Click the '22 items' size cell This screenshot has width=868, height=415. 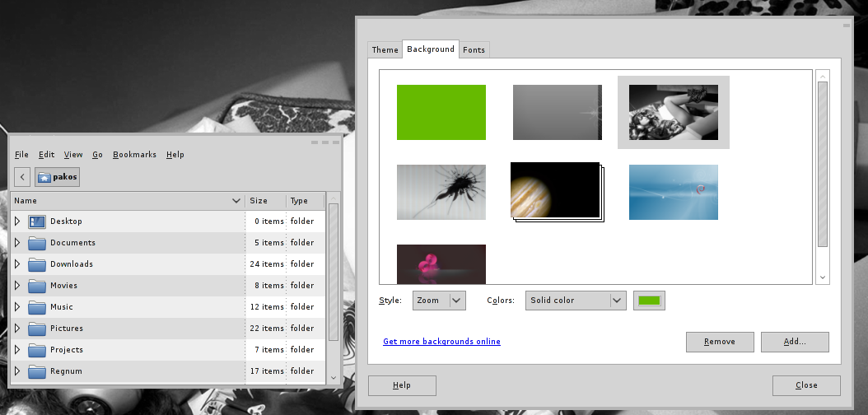pos(267,329)
